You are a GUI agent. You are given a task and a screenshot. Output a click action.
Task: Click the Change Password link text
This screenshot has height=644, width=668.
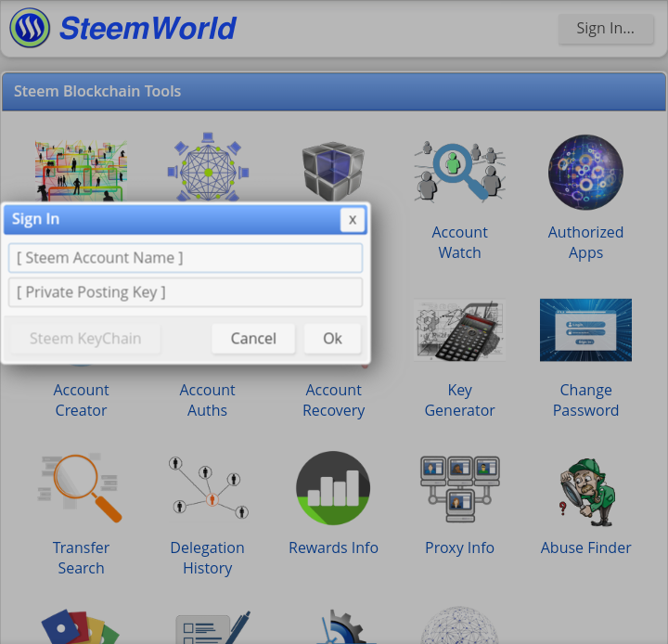[x=585, y=400]
